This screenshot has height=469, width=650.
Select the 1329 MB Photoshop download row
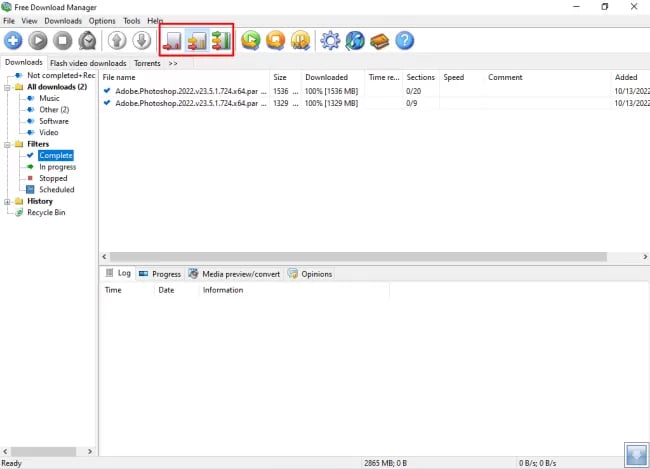[374, 103]
